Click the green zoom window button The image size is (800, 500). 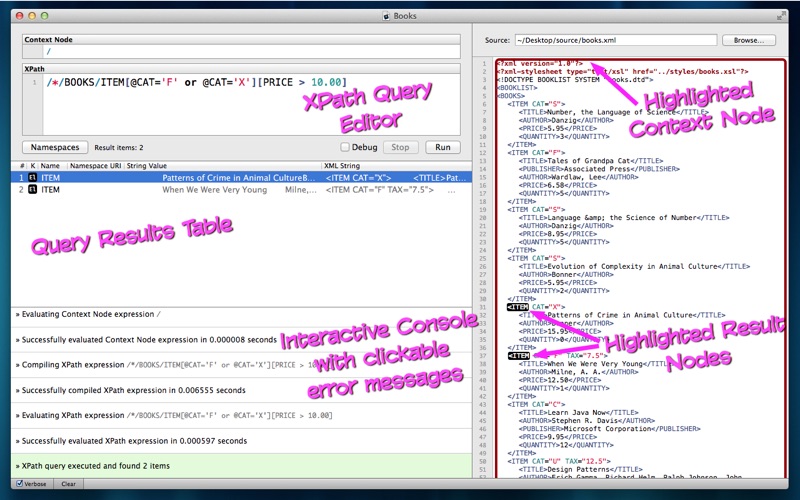pos(44,16)
